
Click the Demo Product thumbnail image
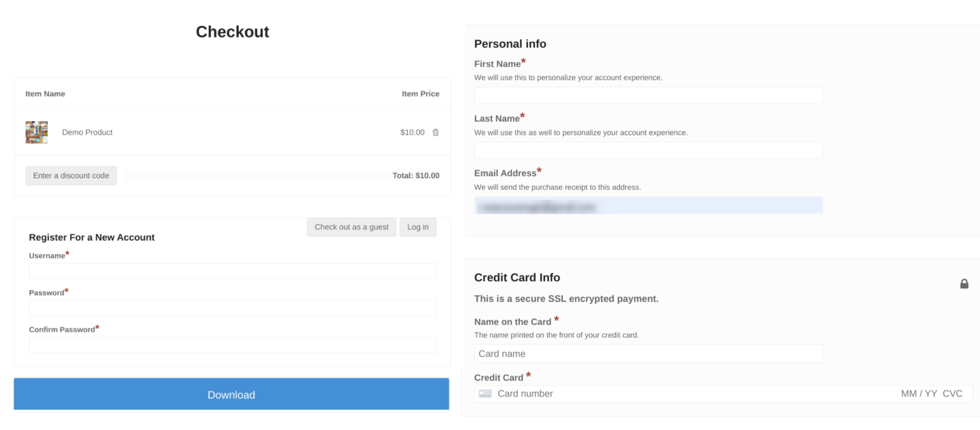(36, 132)
